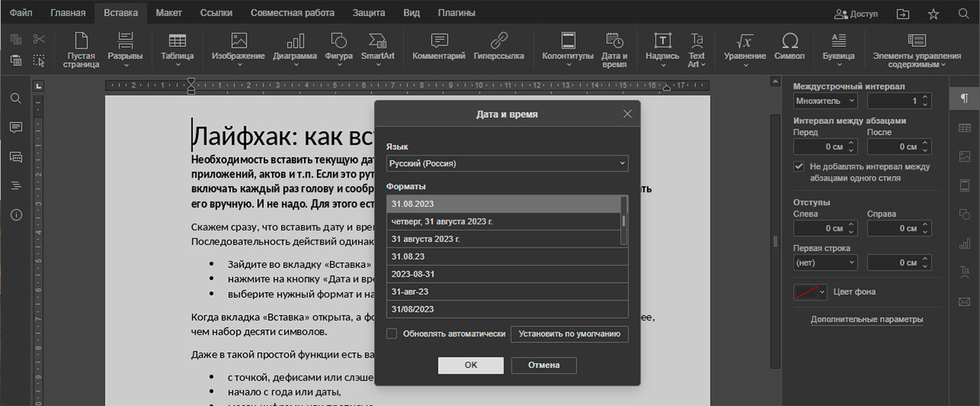
Task: Insert a hyperlink via Гиперссылка
Action: point(498,46)
